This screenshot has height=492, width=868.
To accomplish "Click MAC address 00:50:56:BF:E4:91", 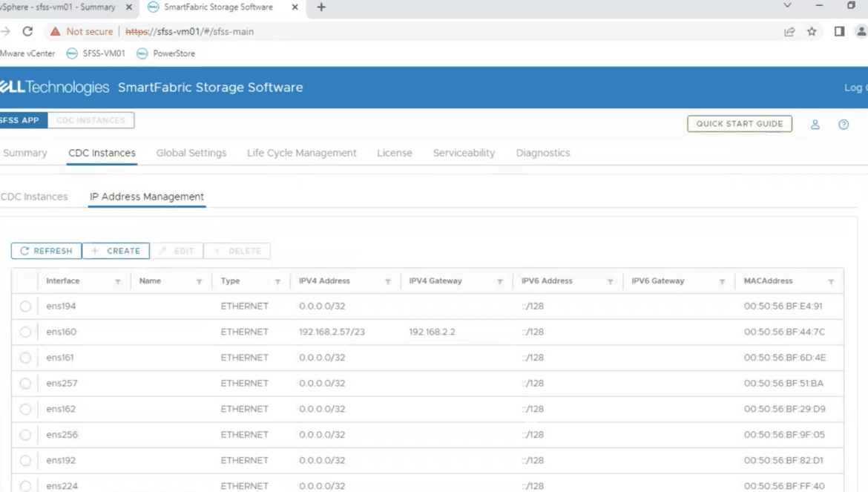I will click(783, 306).
